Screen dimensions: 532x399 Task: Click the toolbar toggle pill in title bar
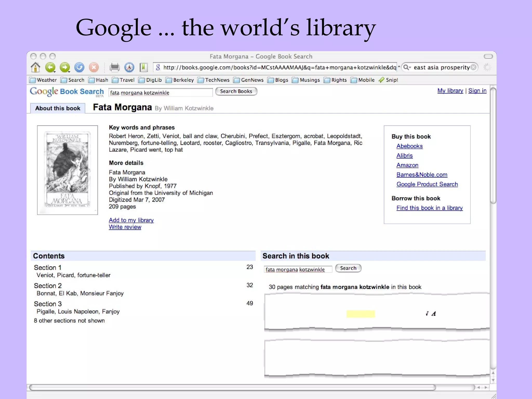[488, 56]
